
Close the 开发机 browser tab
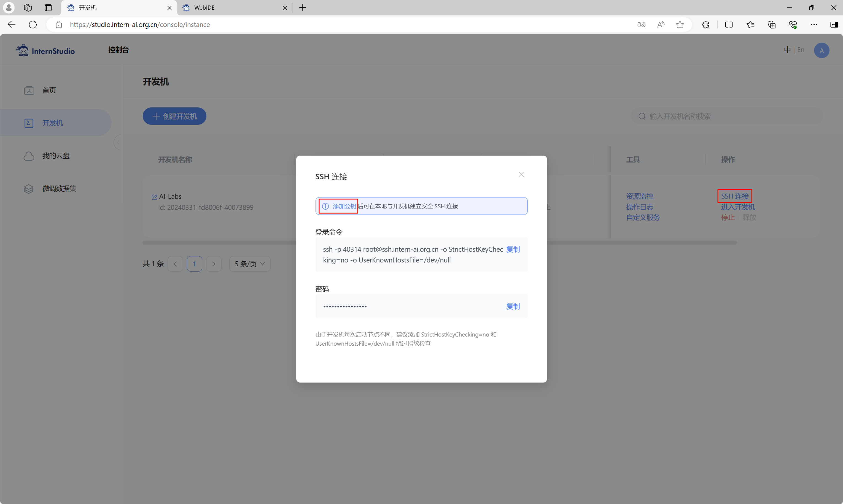169,7
